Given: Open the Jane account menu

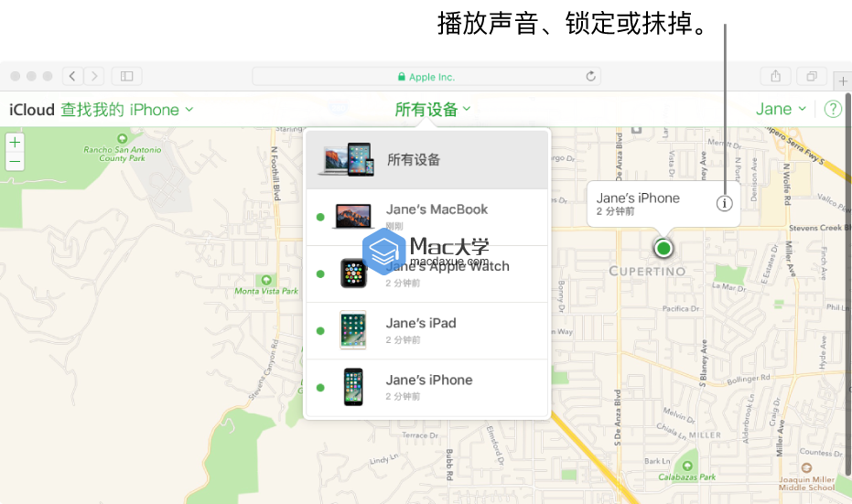Looking at the screenshot, I should (x=781, y=109).
